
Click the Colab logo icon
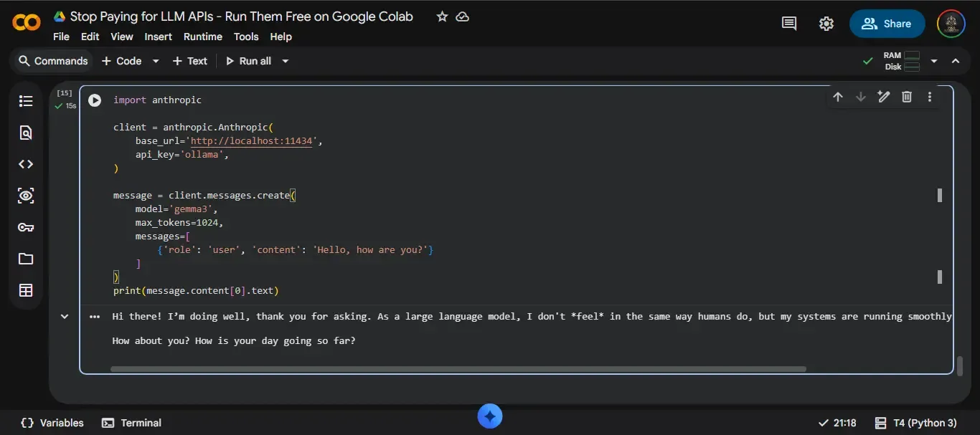click(x=27, y=23)
